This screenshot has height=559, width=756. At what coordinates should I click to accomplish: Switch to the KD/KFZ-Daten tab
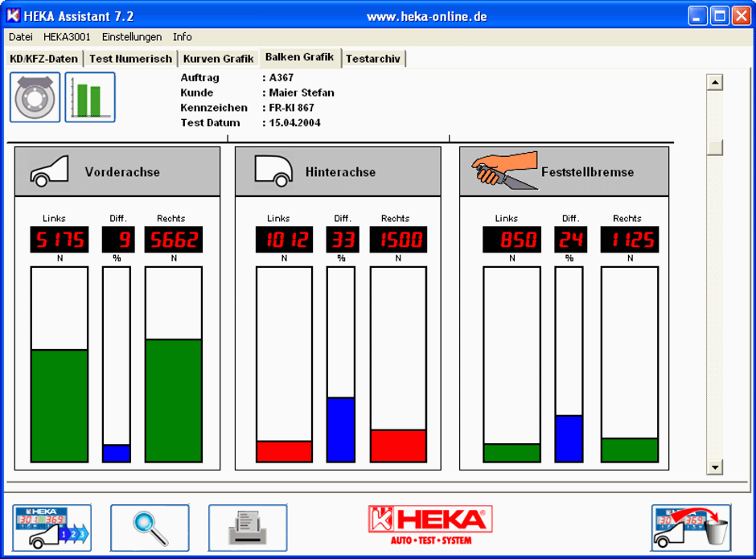(44, 59)
